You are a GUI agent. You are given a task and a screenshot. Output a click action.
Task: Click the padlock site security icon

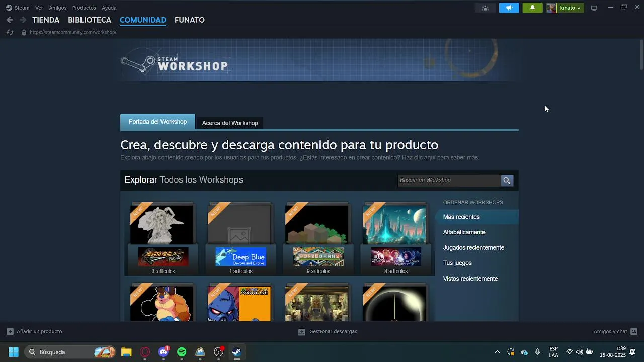tap(24, 32)
